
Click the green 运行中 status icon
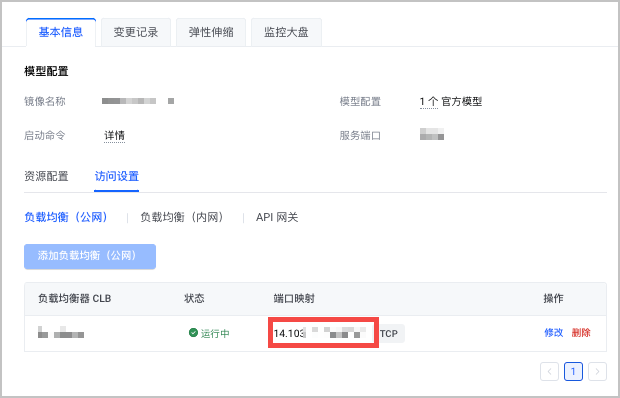[x=193, y=333]
